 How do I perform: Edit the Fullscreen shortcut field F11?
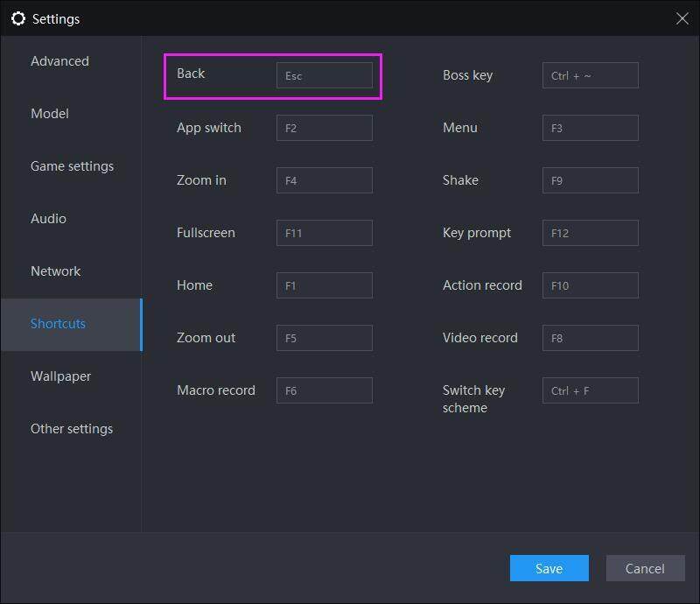pos(325,233)
